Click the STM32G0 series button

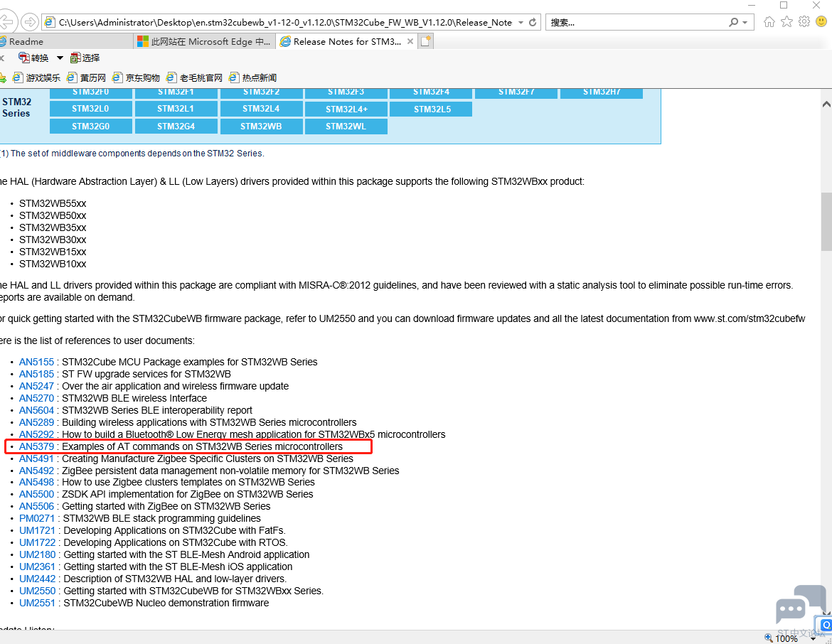coord(91,127)
